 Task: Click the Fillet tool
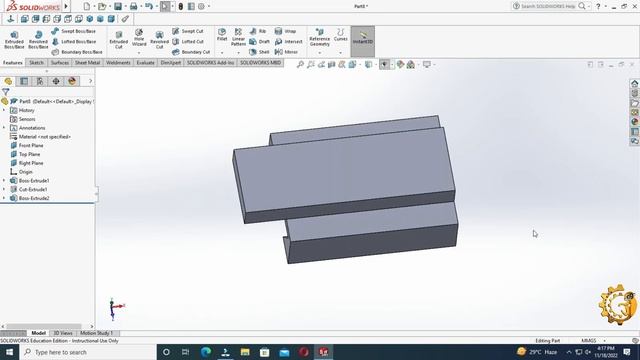pos(222,35)
